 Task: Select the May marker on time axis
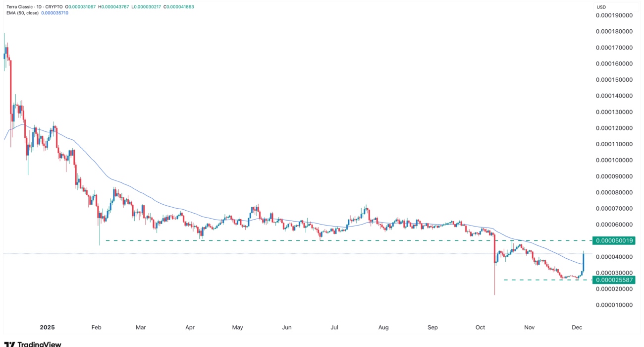[238, 328]
